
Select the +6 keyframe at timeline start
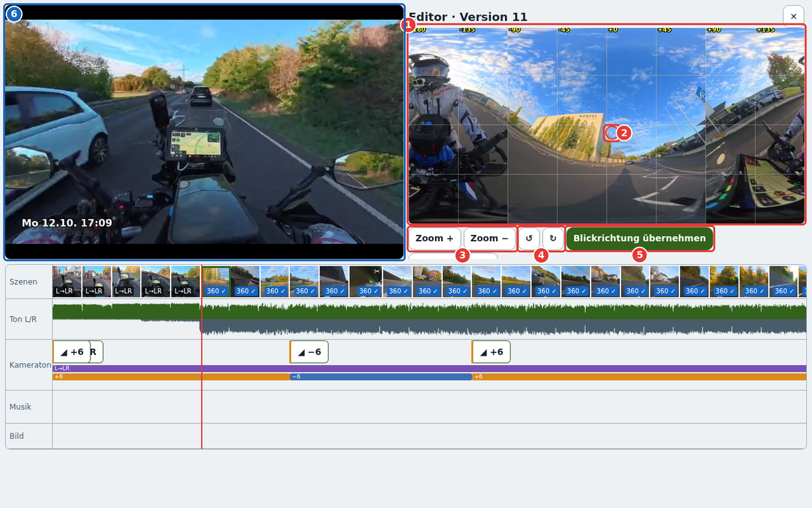[x=71, y=352]
